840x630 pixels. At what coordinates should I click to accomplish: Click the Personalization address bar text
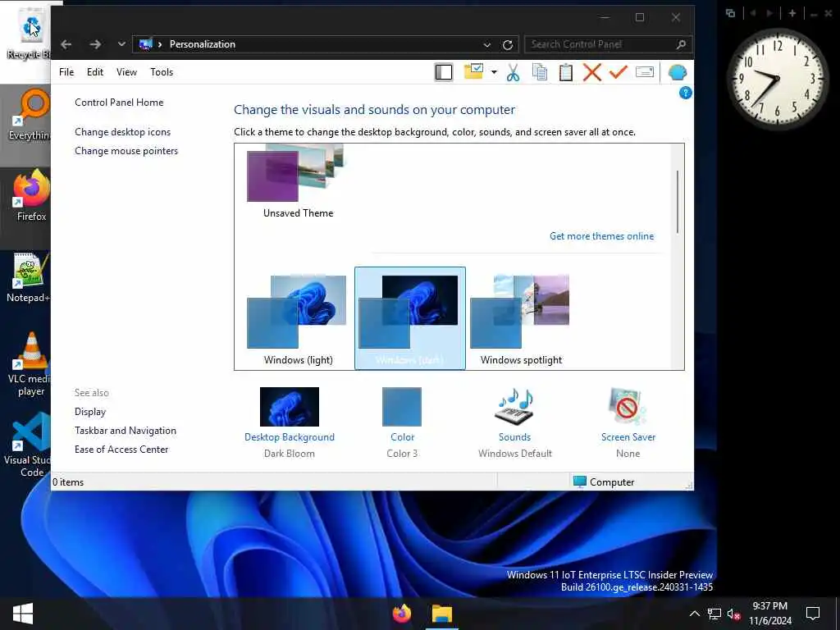pos(203,44)
